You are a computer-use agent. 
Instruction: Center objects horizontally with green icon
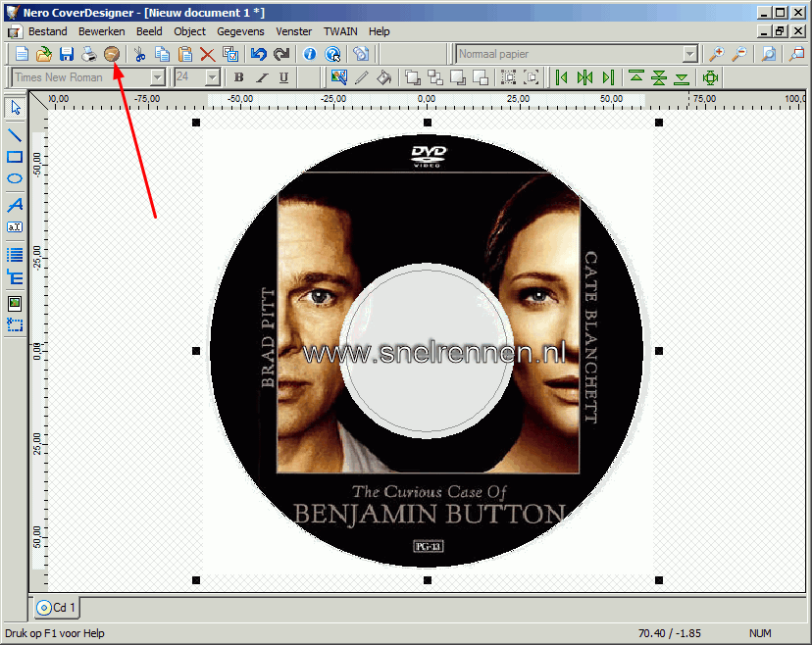tap(584, 77)
